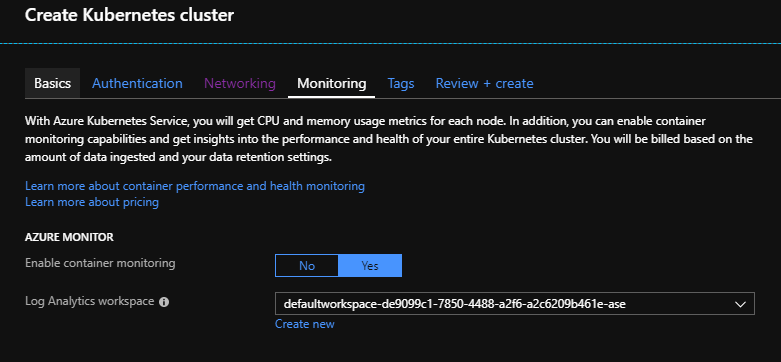Set container monitoring to No
Viewport: 781px width, 362px height.
[307, 265]
